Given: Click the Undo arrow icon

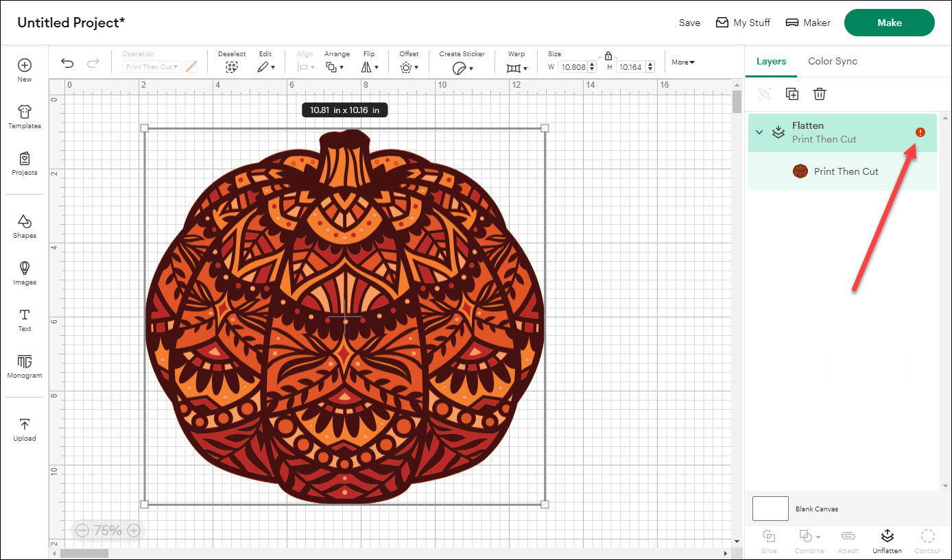Looking at the screenshot, I should coord(67,63).
